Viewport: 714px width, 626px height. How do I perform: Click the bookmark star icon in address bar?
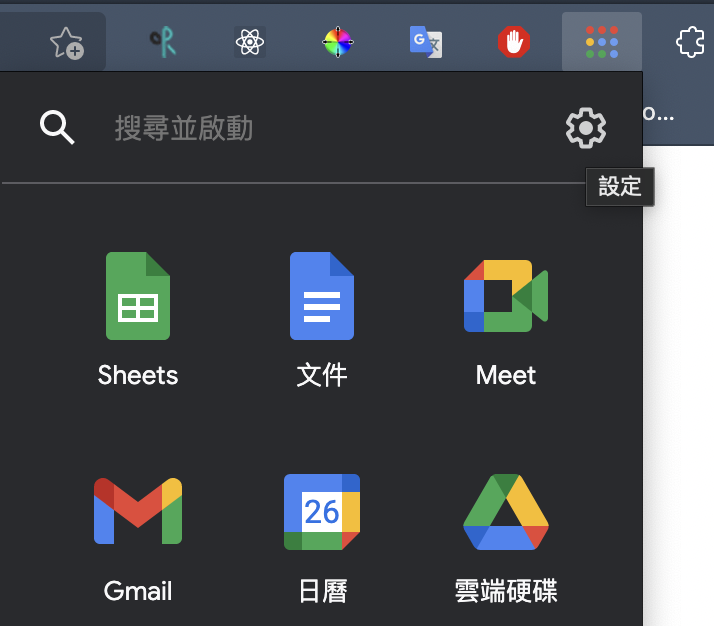click(x=66, y=43)
